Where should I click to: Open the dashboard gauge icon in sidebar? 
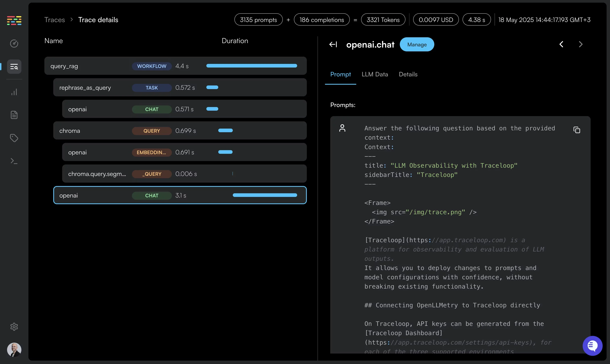[14, 43]
